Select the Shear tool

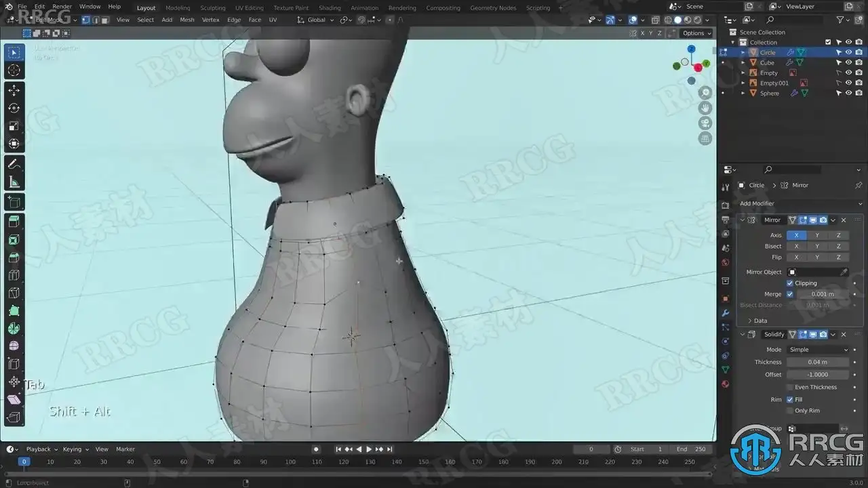14,400
